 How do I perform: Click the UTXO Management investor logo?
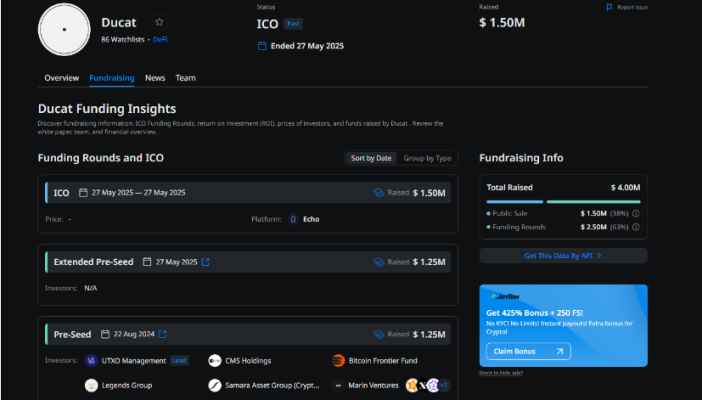pos(92,360)
